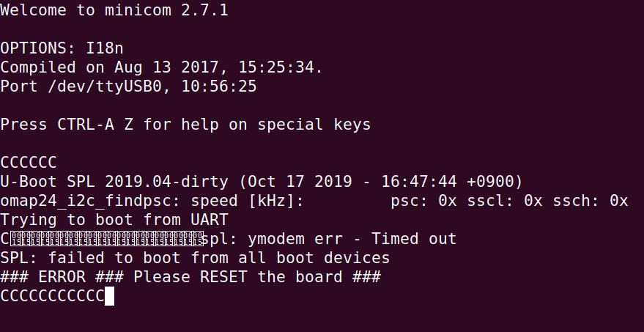644x332 pixels.
Task: Click the "Trying to boot from UART" line
Action: pyautogui.click(x=114, y=220)
